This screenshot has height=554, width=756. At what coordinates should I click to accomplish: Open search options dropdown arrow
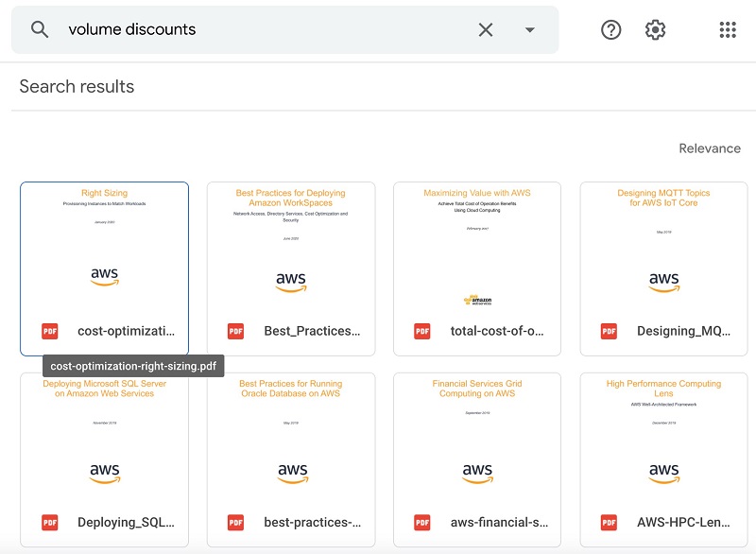point(530,30)
